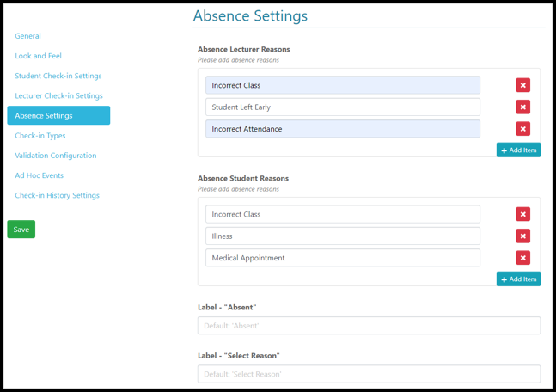
Task: Remove the 'Medical Appointment' reason
Action: coord(522,258)
